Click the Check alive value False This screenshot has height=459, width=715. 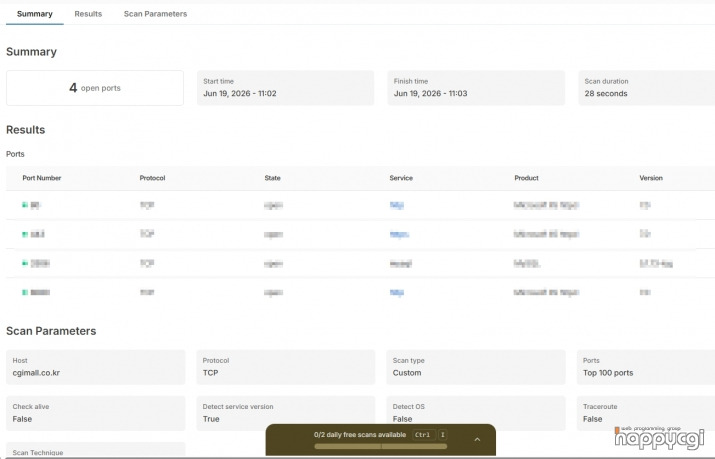22,419
